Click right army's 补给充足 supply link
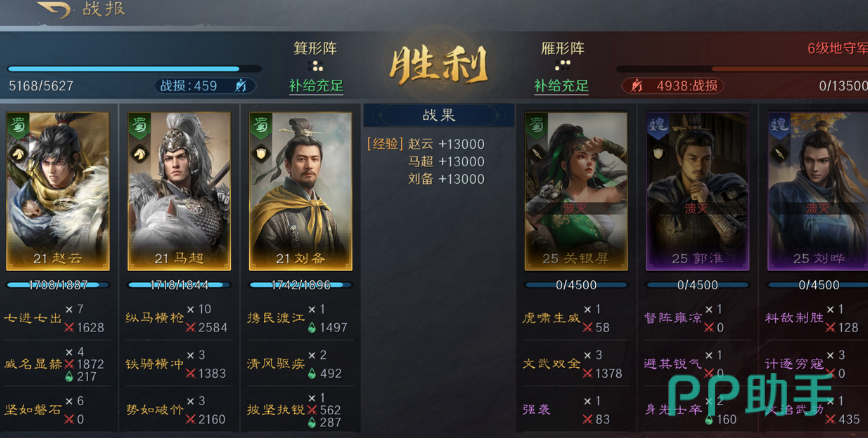This screenshot has width=868, height=438. tap(561, 86)
